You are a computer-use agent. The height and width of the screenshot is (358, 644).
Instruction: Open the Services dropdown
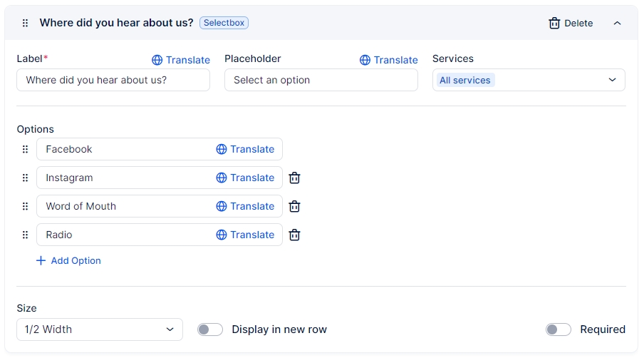coord(529,80)
